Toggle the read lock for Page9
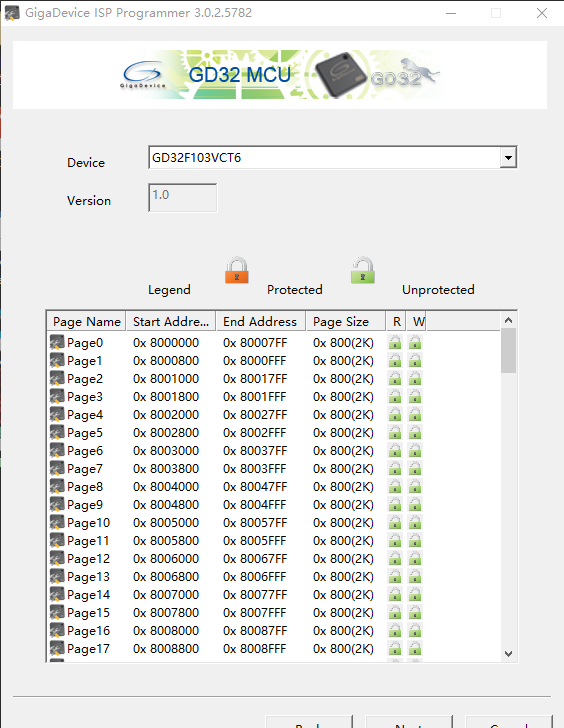 coord(395,504)
